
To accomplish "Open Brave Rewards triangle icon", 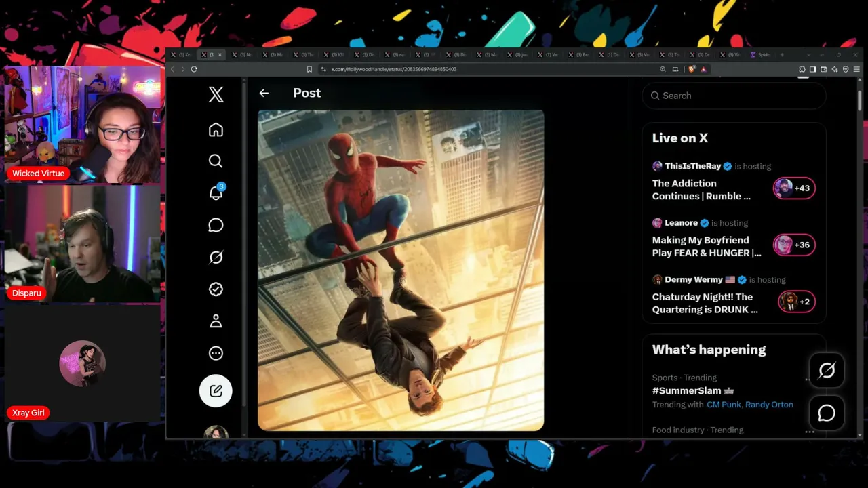I will pyautogui.click(x=703, y=69).
